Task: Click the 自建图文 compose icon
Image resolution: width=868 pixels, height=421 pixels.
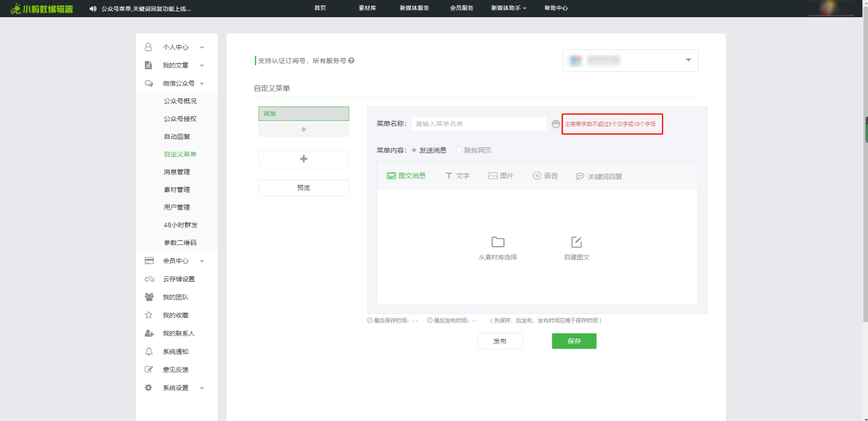Action: [577, 242]
